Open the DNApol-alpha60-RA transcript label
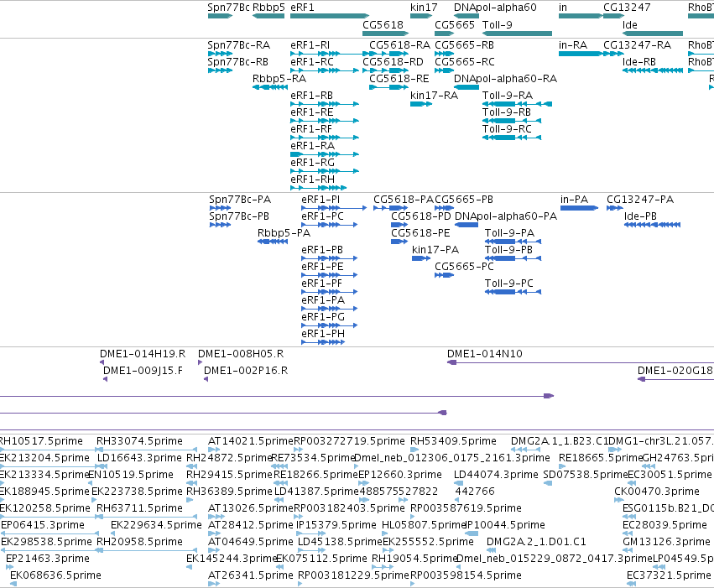Screen dimensions: 714x588 coord(505,78)
